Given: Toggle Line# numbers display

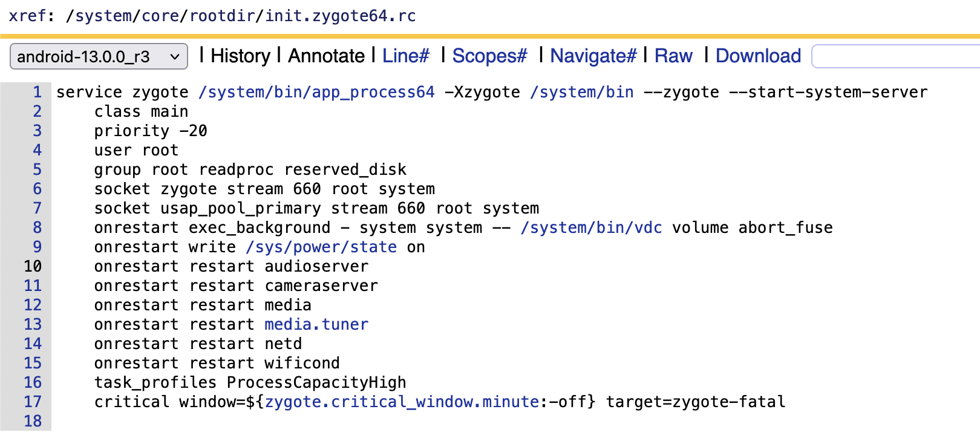Looking at the screenshot, I should [405, 56].
